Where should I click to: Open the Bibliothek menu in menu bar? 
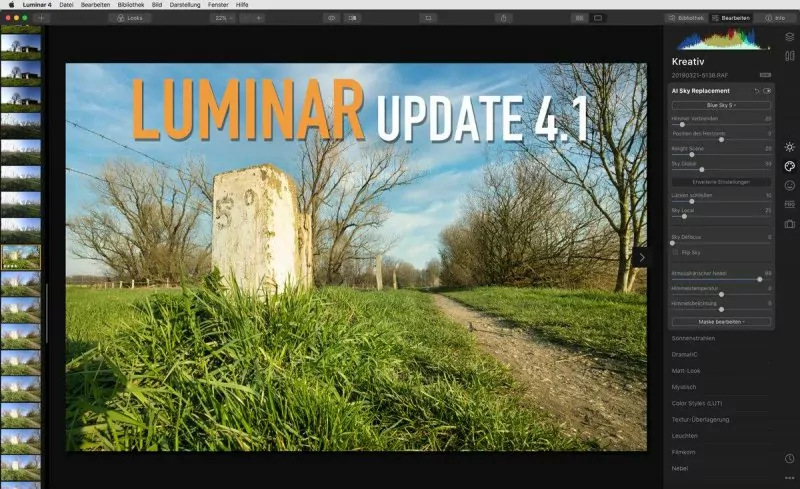[x=131, y=5]
